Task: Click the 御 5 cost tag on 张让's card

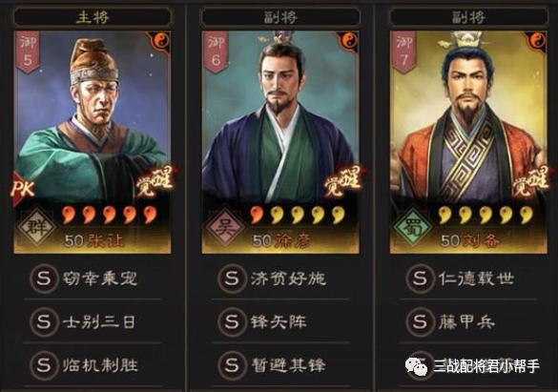Action: click(28, 52)
